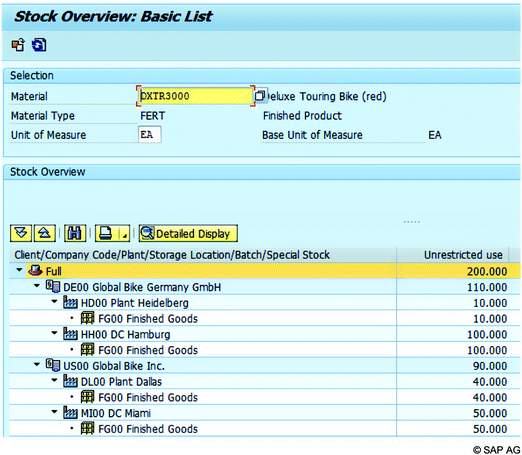The width and height of the screenshot is (522, 455).
Task: Collapse MI00 DC Miami node
Action: [55, 412]
